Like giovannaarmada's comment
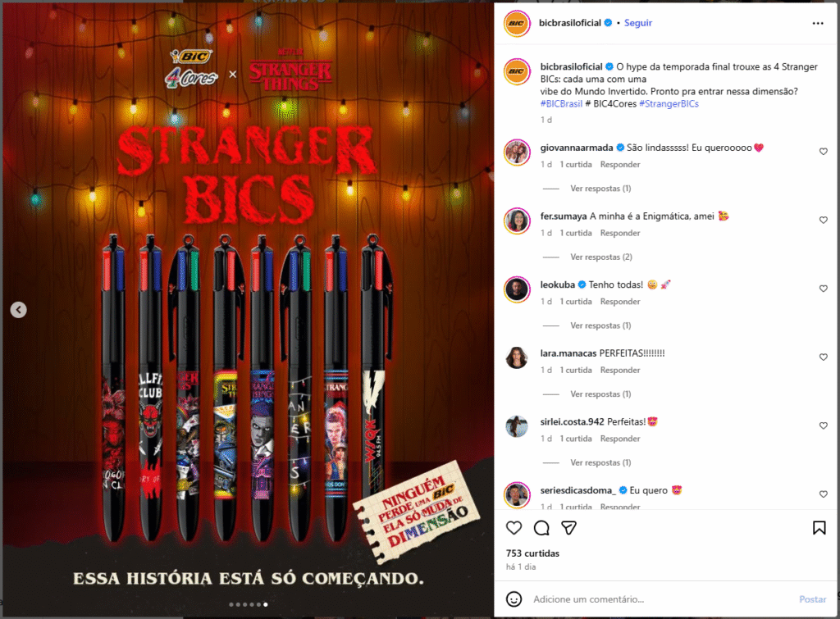Image resolution: width=840 pixels, height=619 pixels. (824, 152)
